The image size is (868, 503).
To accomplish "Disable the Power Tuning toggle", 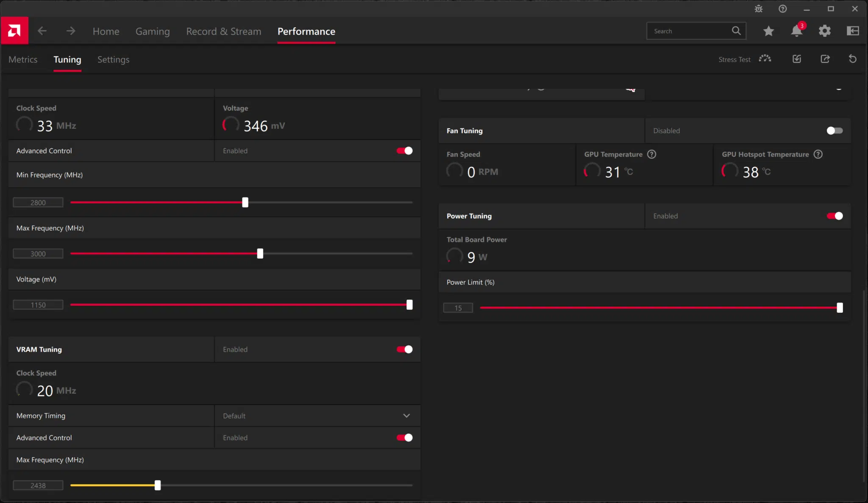I will 835,216.
